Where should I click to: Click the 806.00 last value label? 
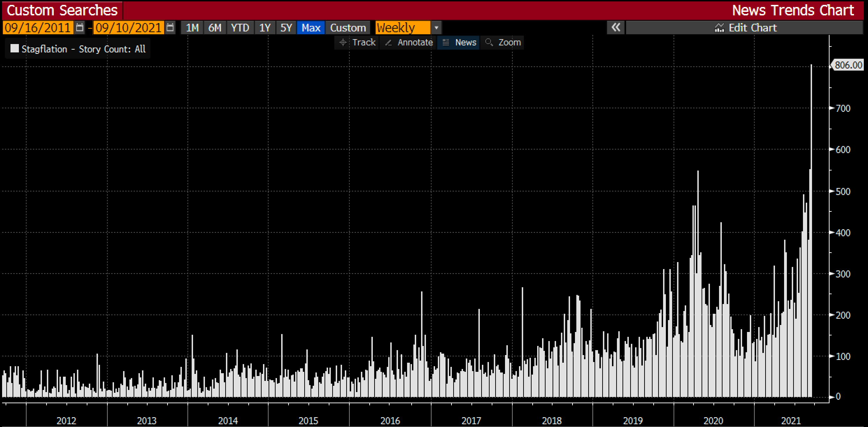(848, 65)
